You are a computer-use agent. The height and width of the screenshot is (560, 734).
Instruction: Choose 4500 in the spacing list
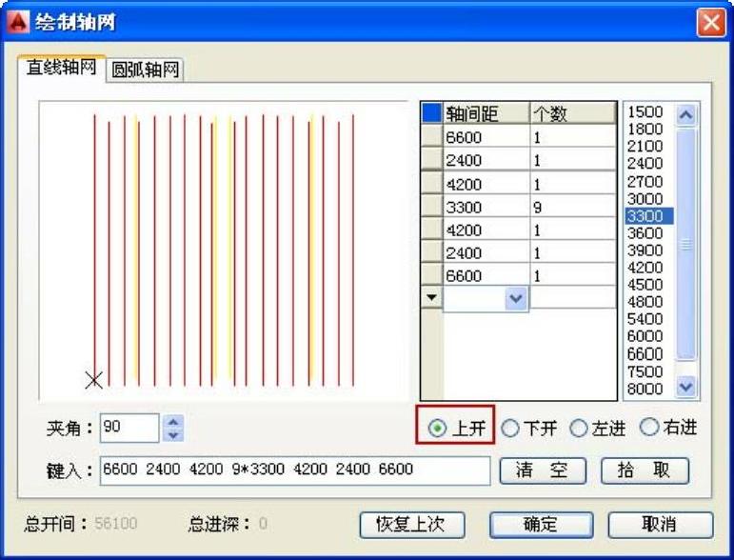[x=645, y=285]
